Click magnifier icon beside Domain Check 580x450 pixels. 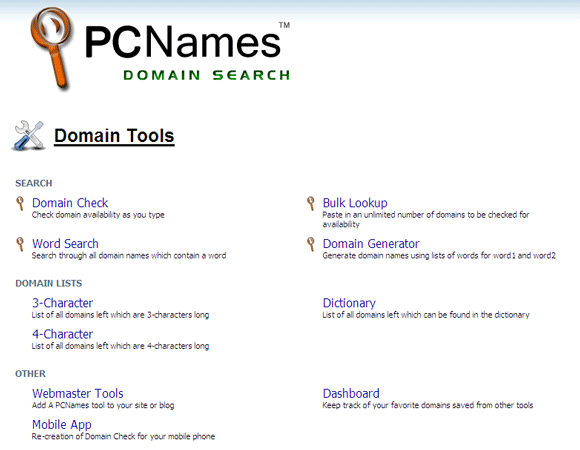coord(20,203)
